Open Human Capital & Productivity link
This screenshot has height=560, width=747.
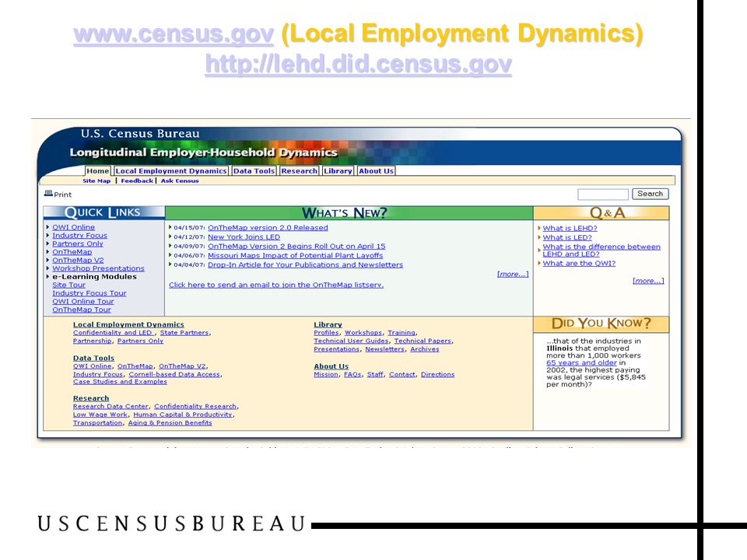click(182, 415)
